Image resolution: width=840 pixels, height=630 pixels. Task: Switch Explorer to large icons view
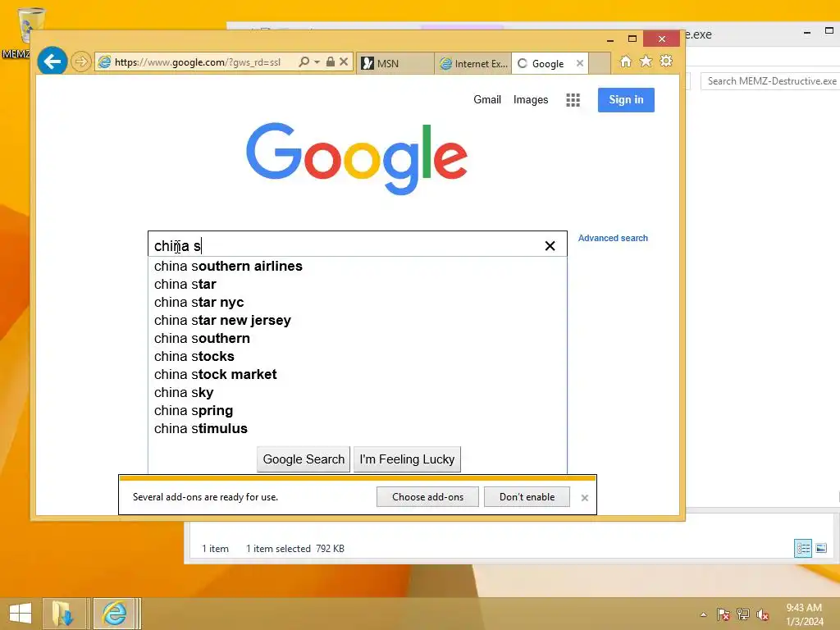pyautogui.click(x=821, y=548)
